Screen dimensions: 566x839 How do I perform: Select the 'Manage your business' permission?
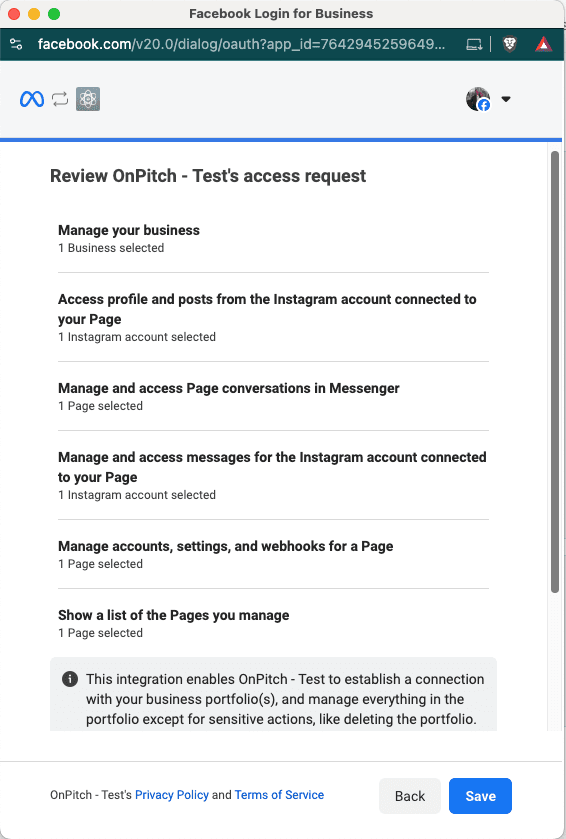(x=129, y=230)
